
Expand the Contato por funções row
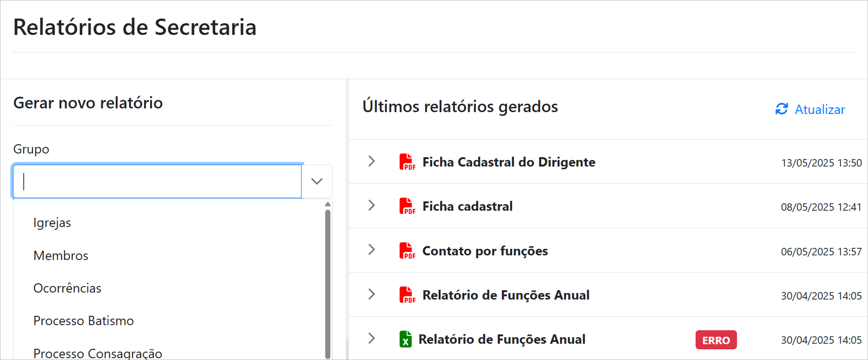tap(372, 249)
